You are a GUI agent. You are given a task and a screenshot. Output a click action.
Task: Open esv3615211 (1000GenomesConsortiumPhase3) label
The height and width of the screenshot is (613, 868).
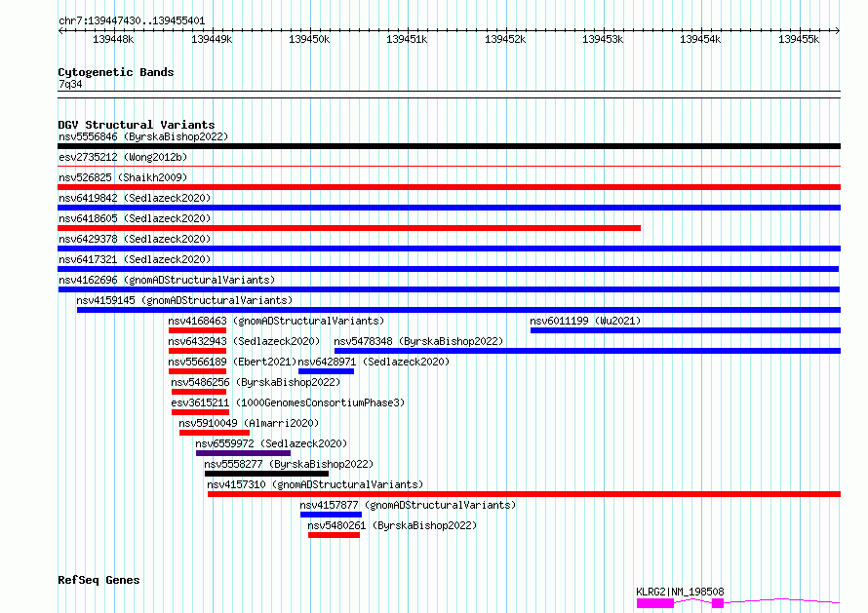pyautogui.click(x=288, y=402)
